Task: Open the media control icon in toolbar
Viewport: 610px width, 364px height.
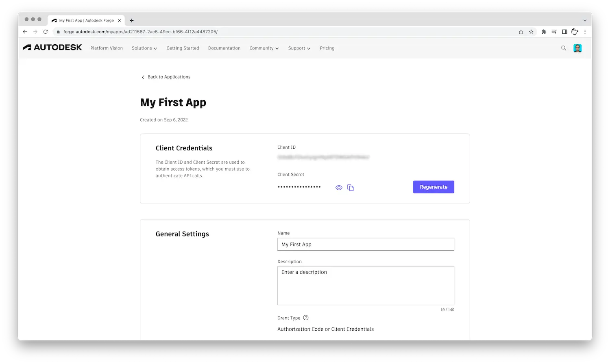Action: (x=554, y=32)
